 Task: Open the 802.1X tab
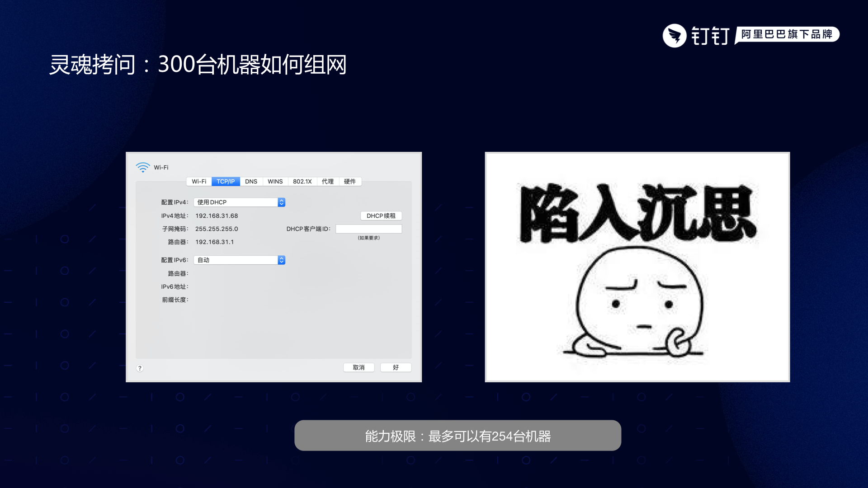point(302,182)
